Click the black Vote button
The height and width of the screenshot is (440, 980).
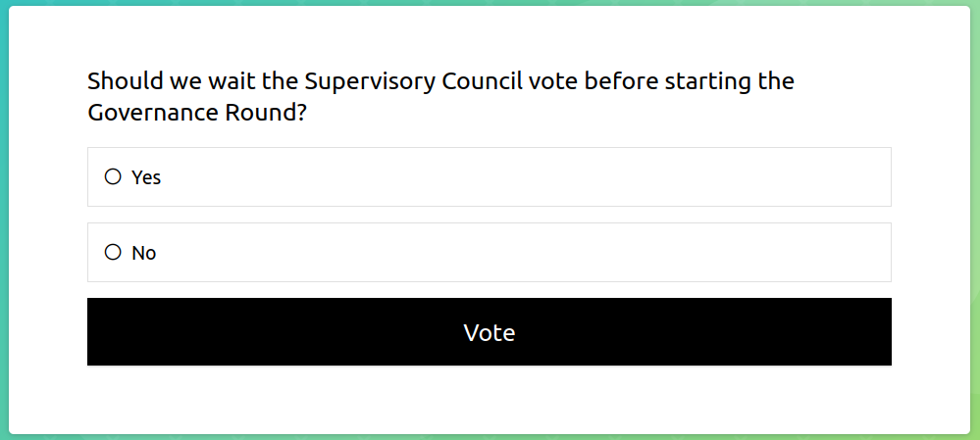489,332
